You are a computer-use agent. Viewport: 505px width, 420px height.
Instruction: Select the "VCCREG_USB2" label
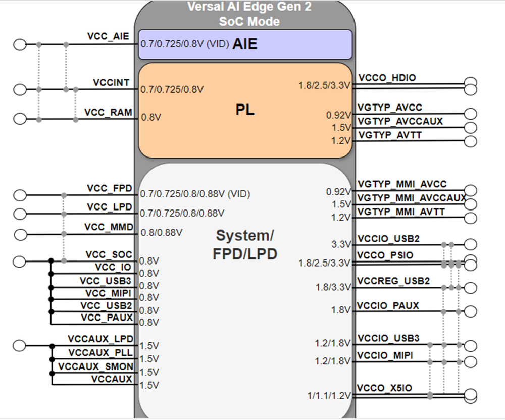393,281
